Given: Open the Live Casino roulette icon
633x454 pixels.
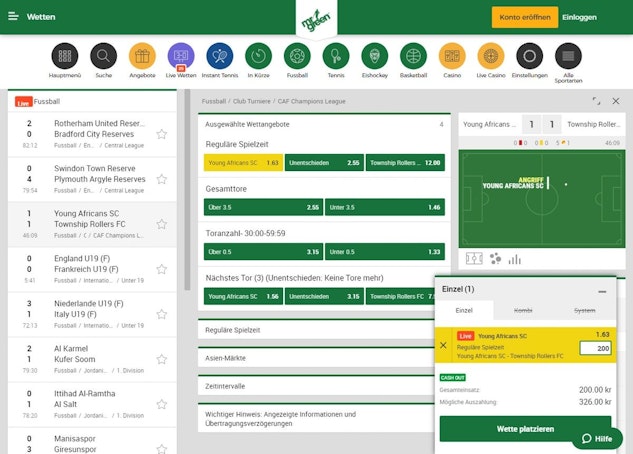Looking at the screenshot, I should (x=491, y=56).
